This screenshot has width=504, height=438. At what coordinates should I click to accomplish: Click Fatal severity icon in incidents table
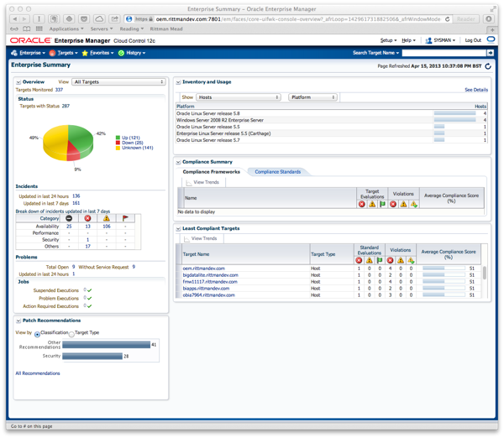[x=69, y=218]
